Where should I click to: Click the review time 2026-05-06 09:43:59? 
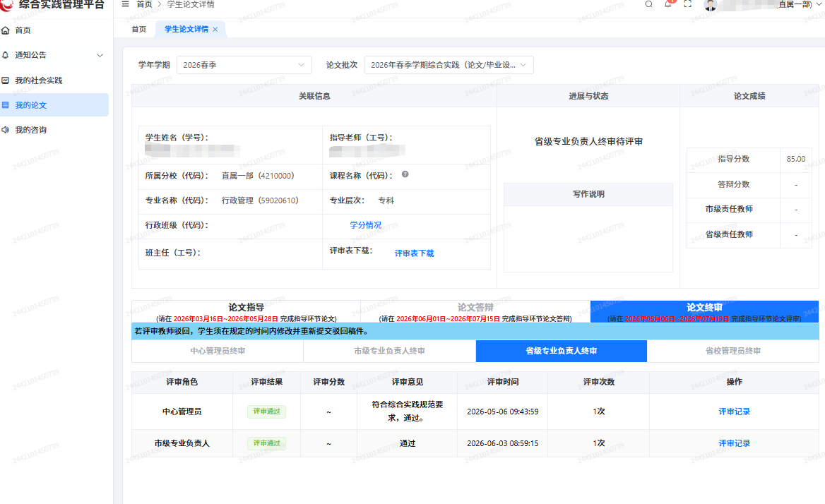pos(502,412)
